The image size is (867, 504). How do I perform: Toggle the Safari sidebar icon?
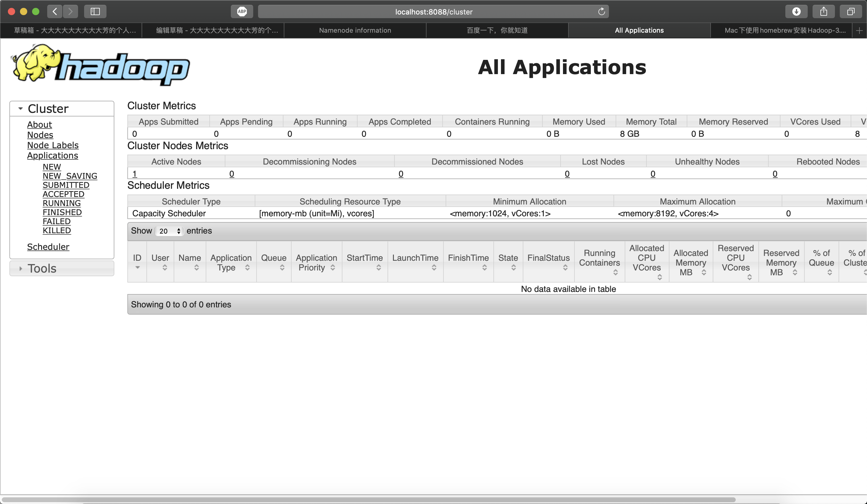pyautogui.click(x=95, y=12)
